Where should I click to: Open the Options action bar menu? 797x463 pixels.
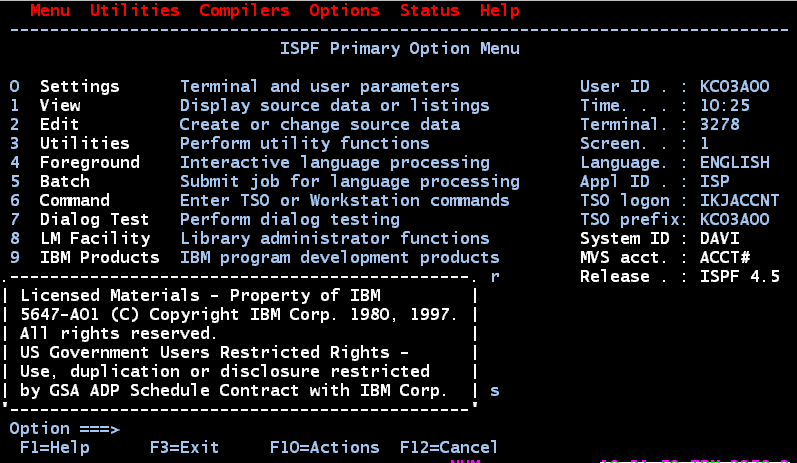[x=344, y=10]
